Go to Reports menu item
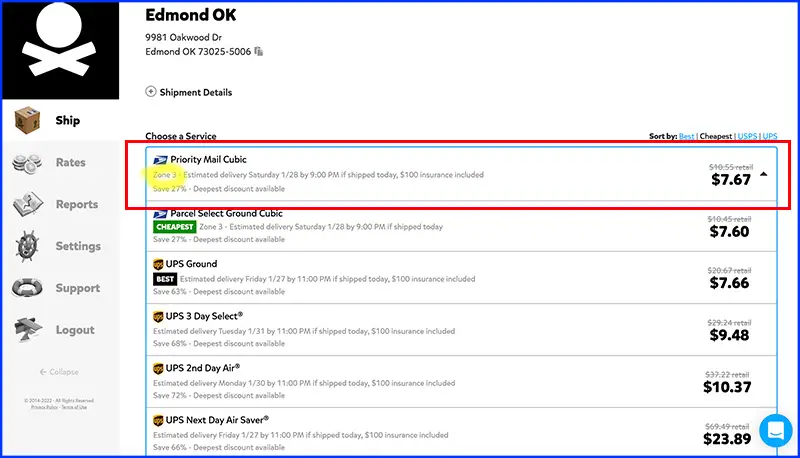Viewport: 800px width, 458px height. [x=77, y=204]
